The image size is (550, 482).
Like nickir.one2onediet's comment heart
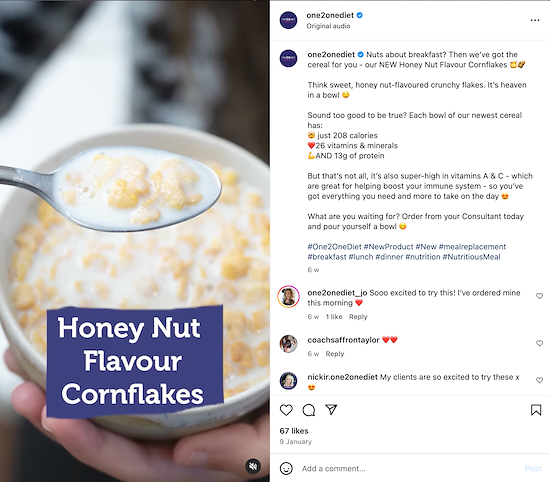539,380
